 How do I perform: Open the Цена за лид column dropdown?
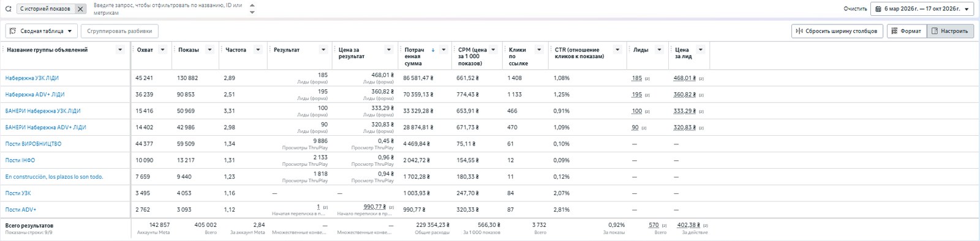click(x=701, y=50)
